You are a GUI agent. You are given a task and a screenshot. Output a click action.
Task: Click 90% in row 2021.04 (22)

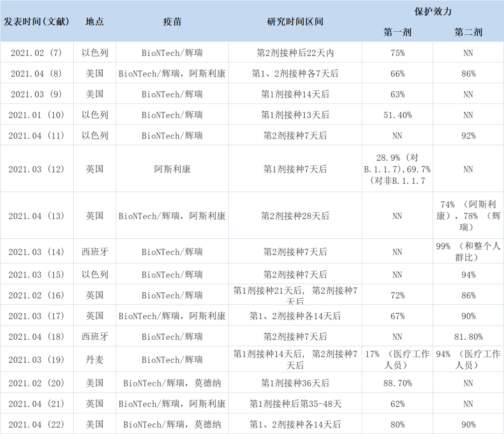(469, 424)
